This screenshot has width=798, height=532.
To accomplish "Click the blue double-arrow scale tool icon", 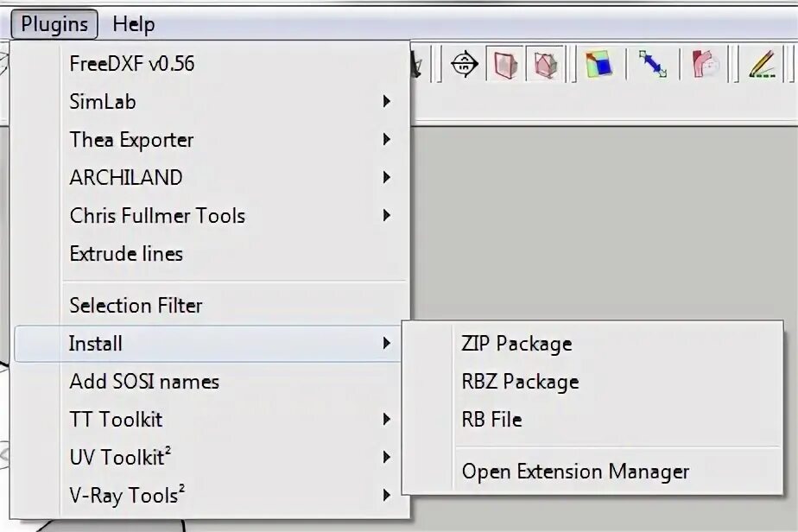I will [x=652, y=64].
